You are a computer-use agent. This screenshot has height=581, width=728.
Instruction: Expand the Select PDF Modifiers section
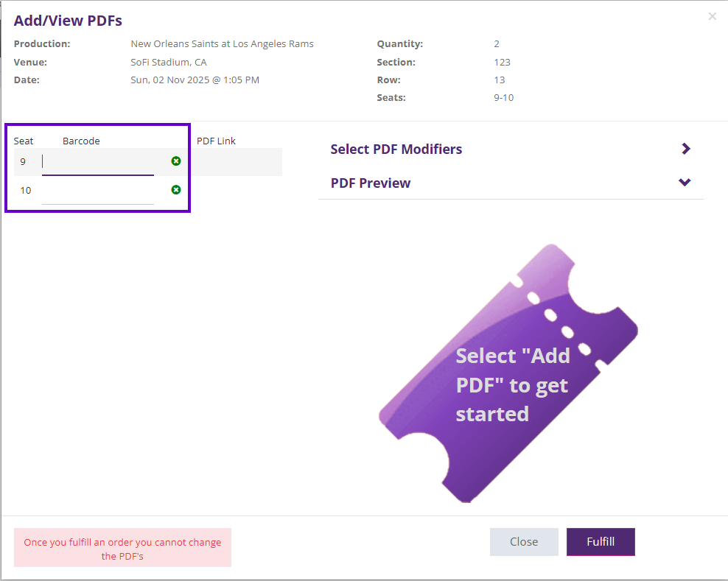coord(396,149)
